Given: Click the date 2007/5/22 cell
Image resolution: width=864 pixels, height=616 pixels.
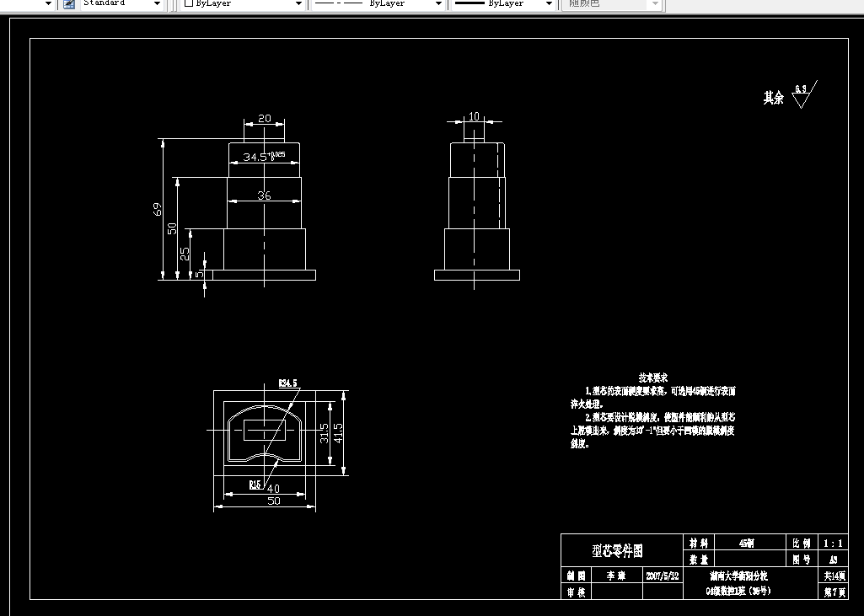Looking at the screenshot, I should click(x=663, y=576).
